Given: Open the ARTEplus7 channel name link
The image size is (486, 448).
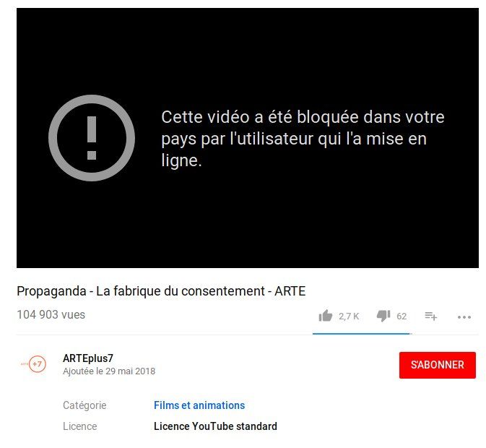Looking at the screenshot, I should coord(88,358).
